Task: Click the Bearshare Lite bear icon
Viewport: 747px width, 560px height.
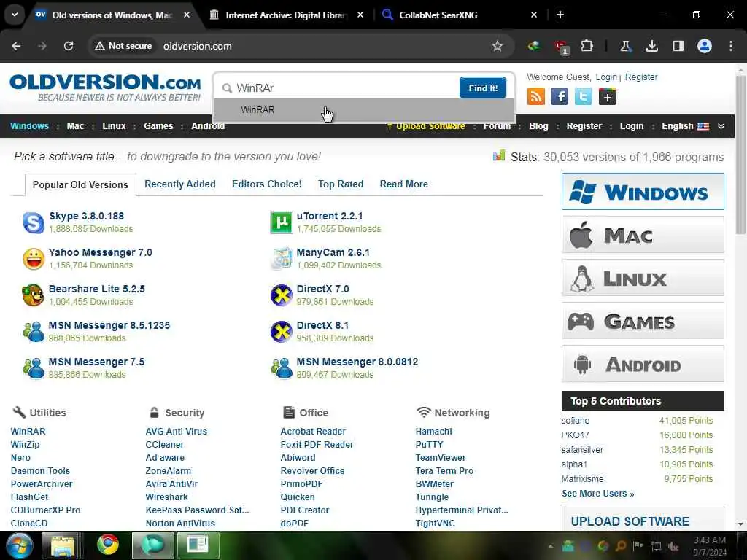Action: tap(34, 295)
